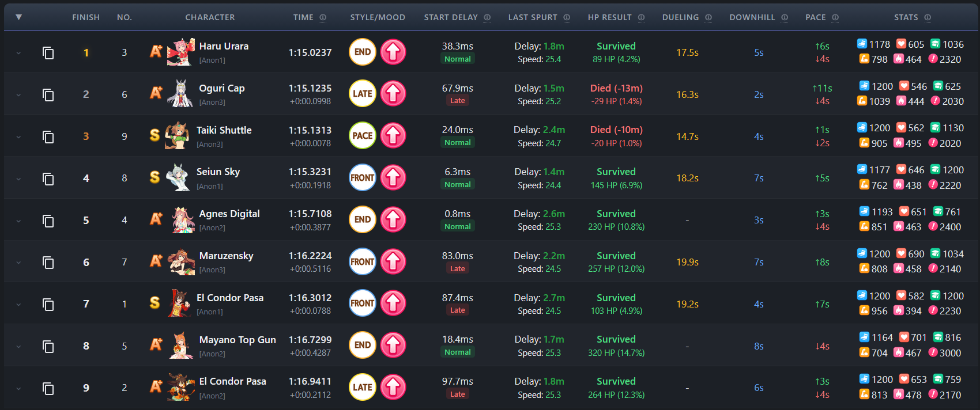Expand Mayano Top Gun row details chevron
The height and width of the screenshot is (410, 980).
click(x=18, y=347)
